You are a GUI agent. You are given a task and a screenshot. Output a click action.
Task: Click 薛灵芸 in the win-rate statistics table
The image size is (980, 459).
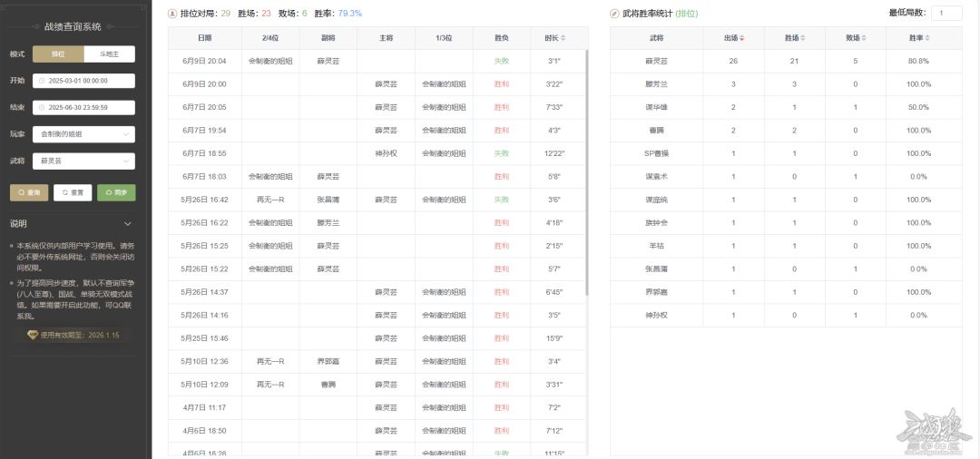657,61
